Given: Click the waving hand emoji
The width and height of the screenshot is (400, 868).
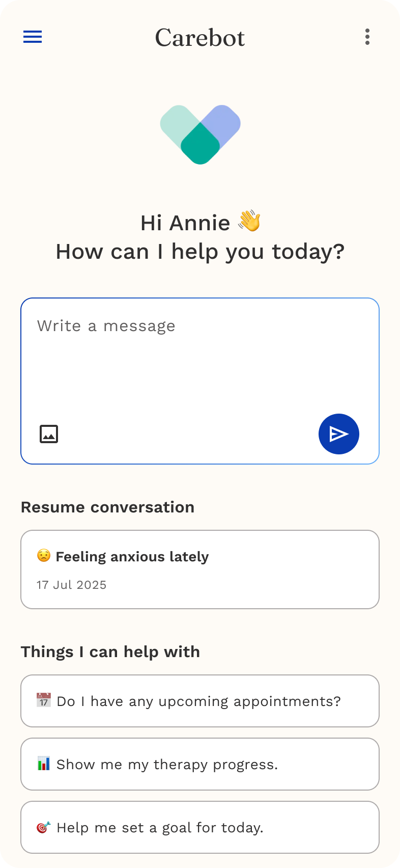Looking at the screenshot, I should [x=249, y=222].
